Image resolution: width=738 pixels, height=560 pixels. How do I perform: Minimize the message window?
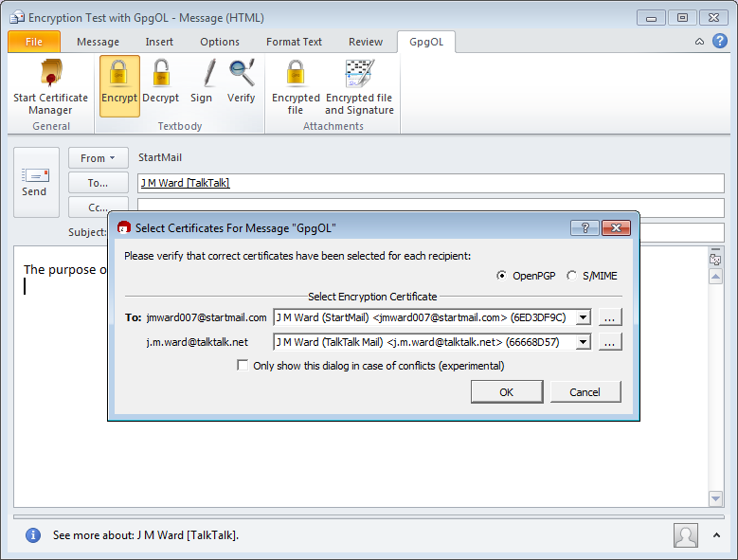coord(651,18)
